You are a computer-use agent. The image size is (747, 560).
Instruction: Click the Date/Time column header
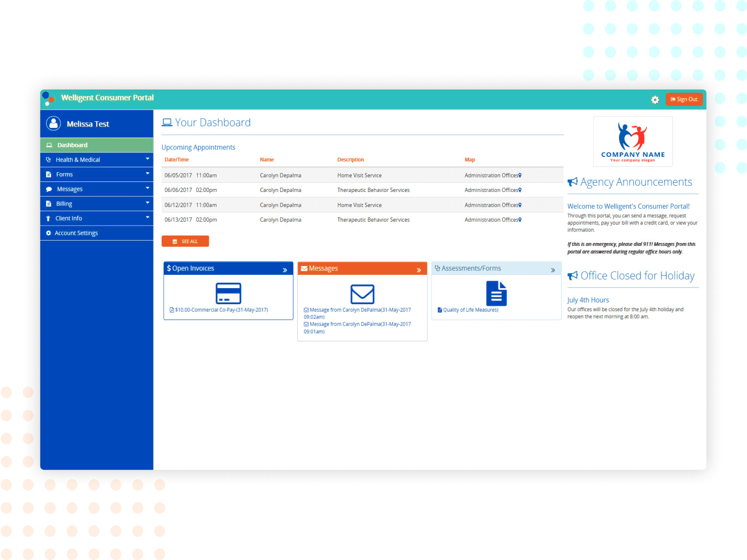coord(177,160)
